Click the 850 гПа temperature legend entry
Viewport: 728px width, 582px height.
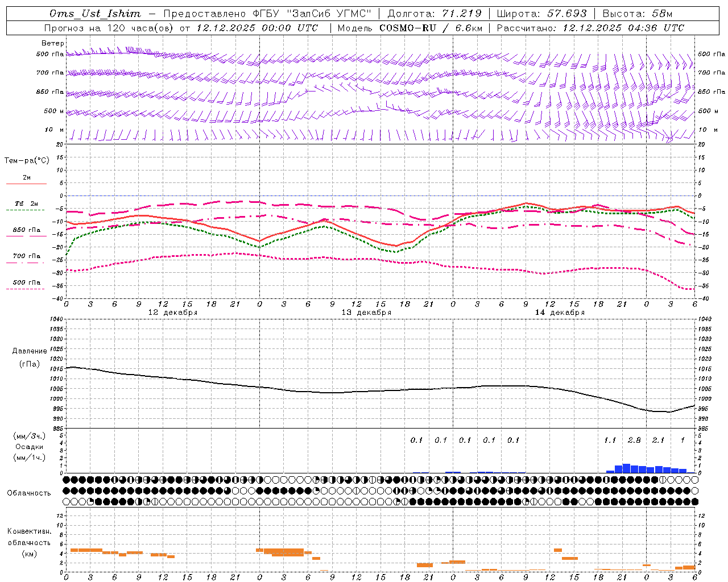tap(27, 230)
